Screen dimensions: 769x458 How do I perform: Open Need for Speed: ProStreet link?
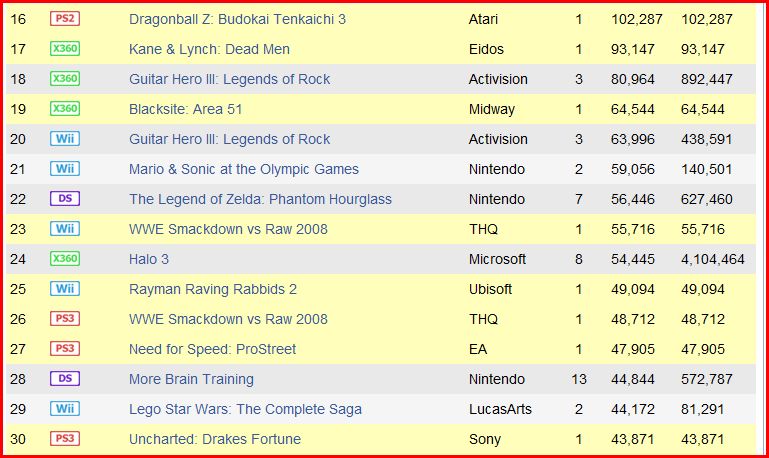point(212,349)
